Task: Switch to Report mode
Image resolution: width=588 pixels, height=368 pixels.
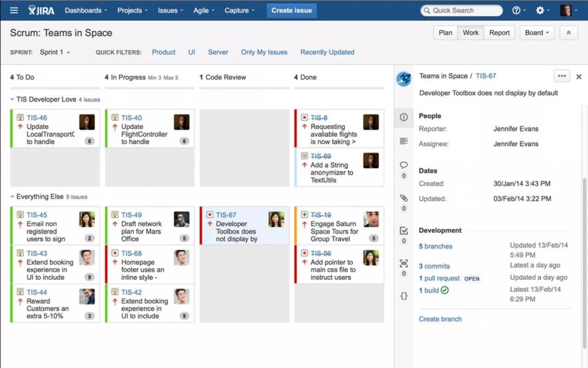Action: [x=499, y=33]
